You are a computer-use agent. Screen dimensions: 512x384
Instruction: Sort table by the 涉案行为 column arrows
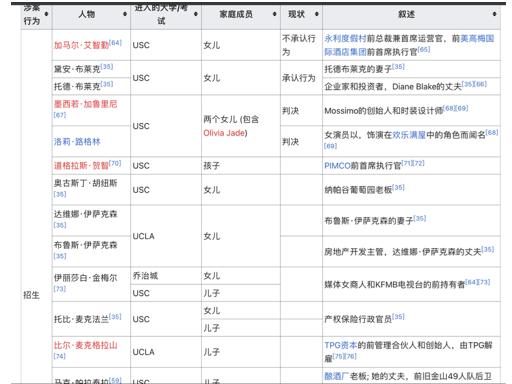click(x=46, y=14)
